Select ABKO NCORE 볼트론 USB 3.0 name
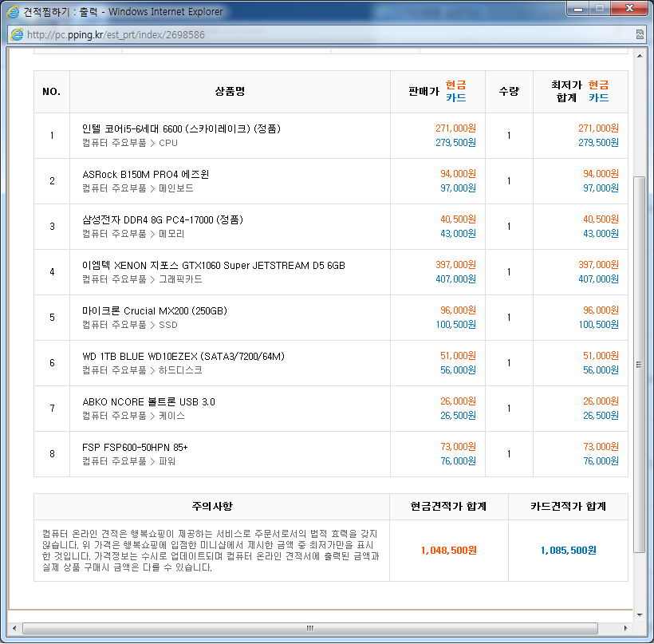Viewport: 654px width, 644px height. click(148, 401)
